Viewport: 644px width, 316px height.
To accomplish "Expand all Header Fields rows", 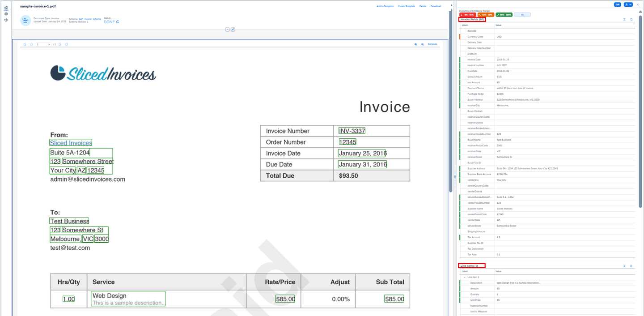I will tap(631, 19).
